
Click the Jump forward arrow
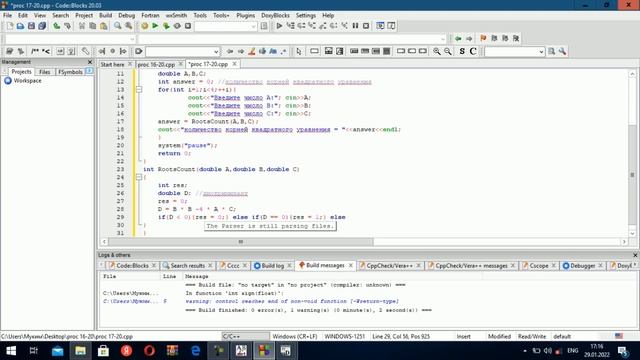point(469,38)
